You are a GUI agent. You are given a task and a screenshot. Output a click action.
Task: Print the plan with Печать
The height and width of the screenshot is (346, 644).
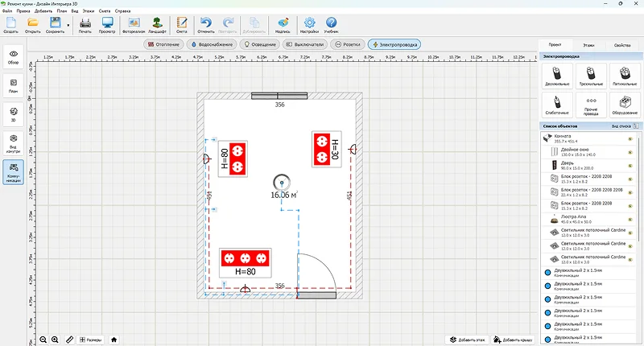[x=85, y=25]
